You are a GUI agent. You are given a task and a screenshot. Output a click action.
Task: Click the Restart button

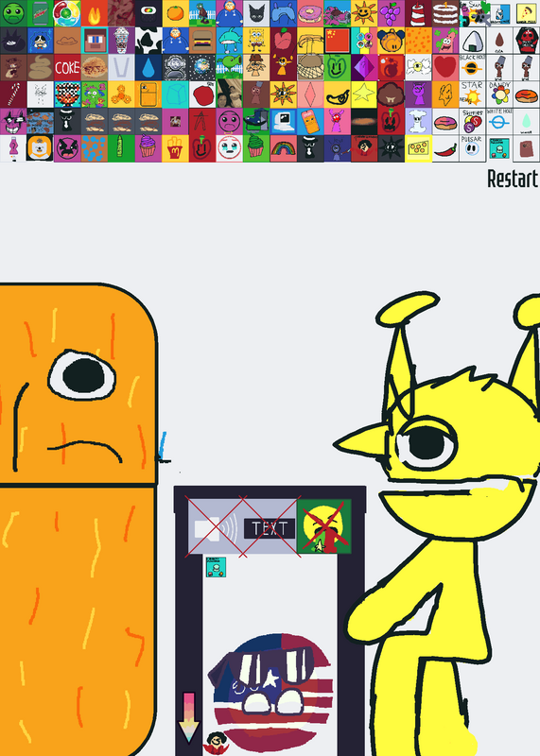512,179
